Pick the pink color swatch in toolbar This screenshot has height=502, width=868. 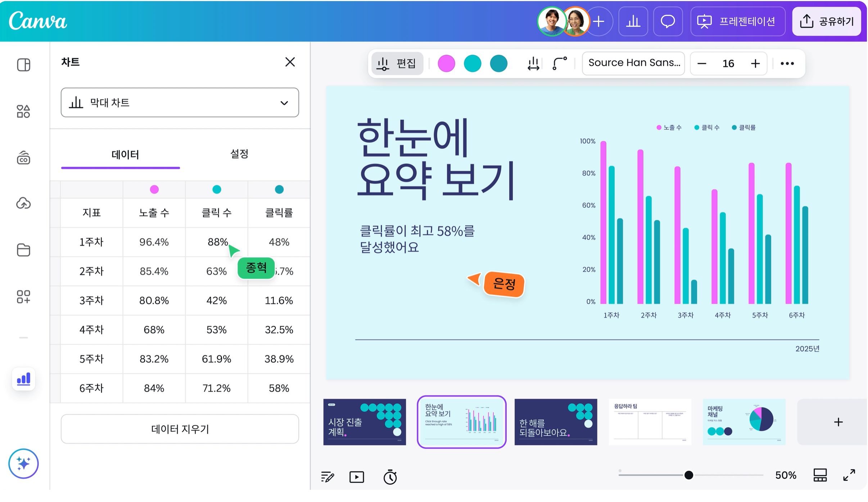[446, 64]
